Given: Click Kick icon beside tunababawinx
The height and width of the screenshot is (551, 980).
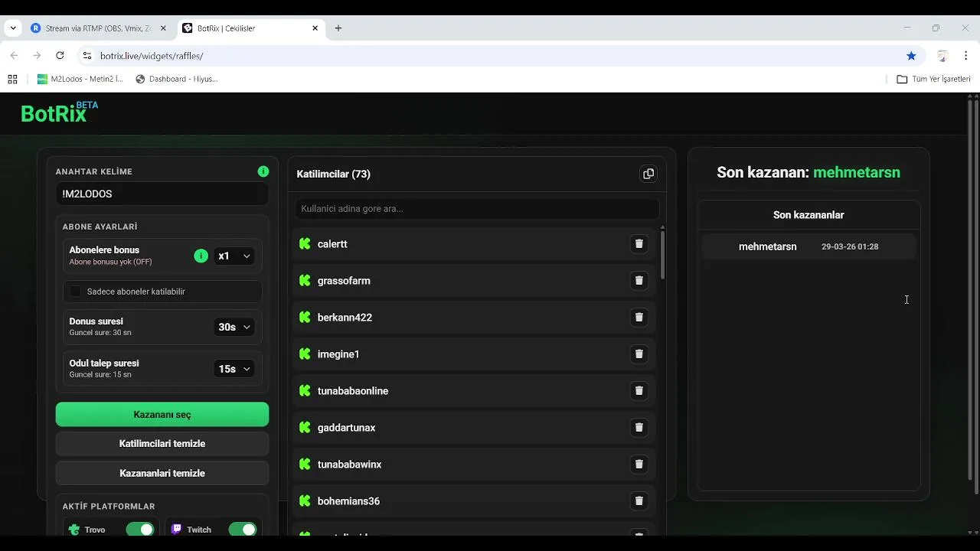Looking at the screenshot, I should click(305, 465).
